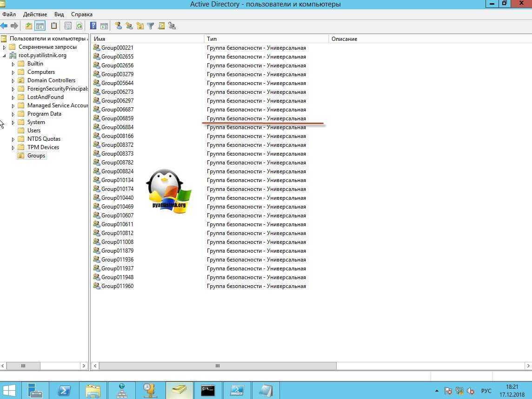Screen dimensions: 532x399
Task: Open PowerShell from the Windows taskbar
Action: coord(64,390)
